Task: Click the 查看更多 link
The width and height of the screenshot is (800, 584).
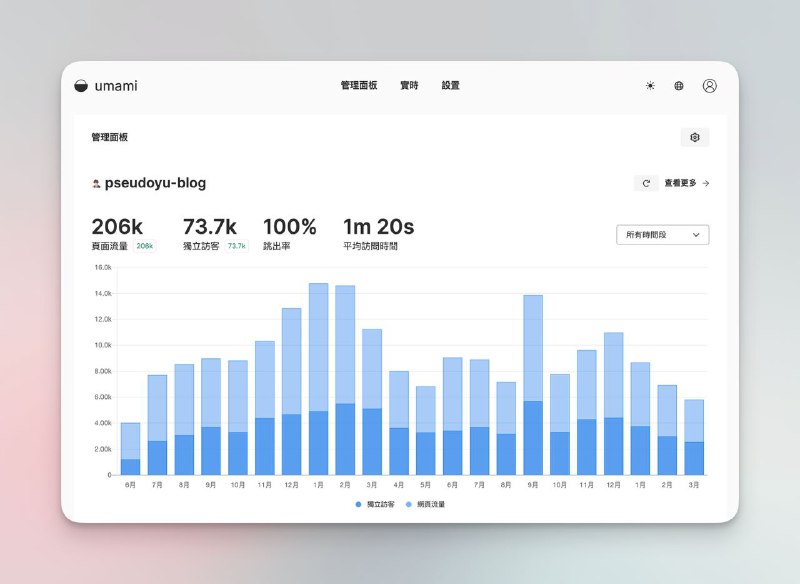Action: 680,183
